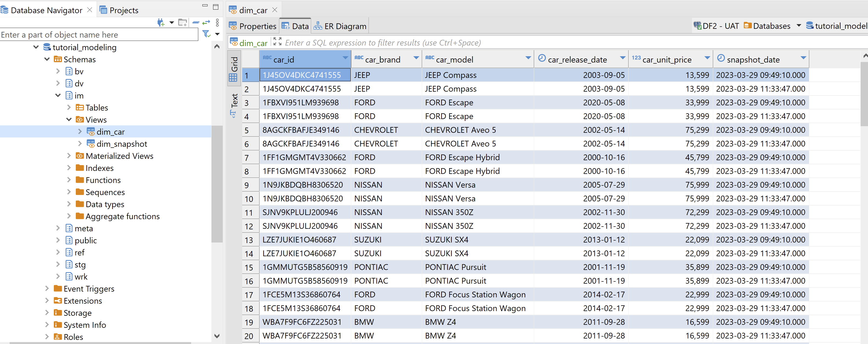Expand the dim_snapshot view node

(80, 144)
